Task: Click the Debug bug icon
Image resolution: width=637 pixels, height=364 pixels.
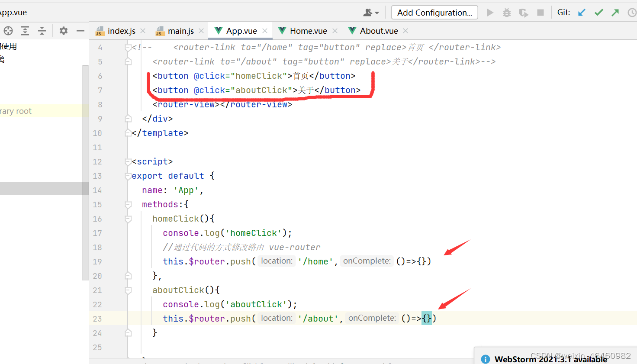Action: coord(507,13)
